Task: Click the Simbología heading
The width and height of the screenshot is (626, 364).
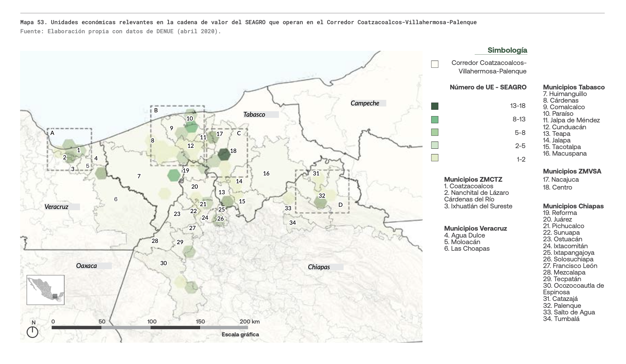Action: (x=507, y=50)
